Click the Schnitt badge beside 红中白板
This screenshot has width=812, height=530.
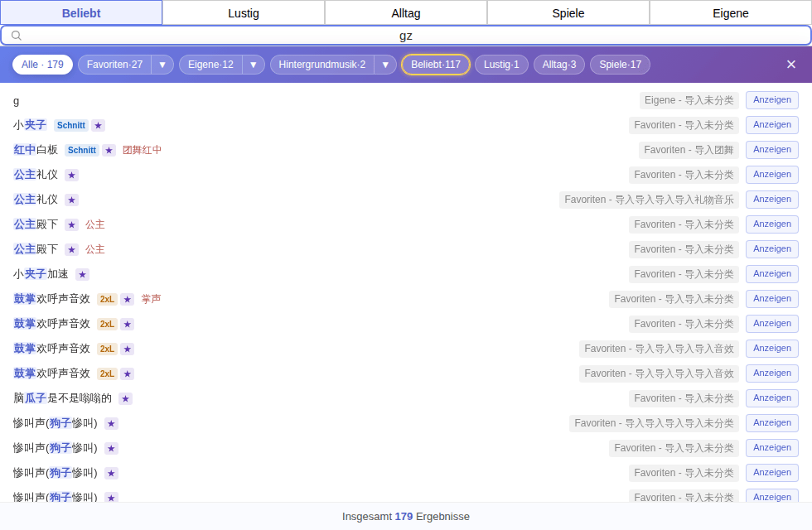point(82,150)
